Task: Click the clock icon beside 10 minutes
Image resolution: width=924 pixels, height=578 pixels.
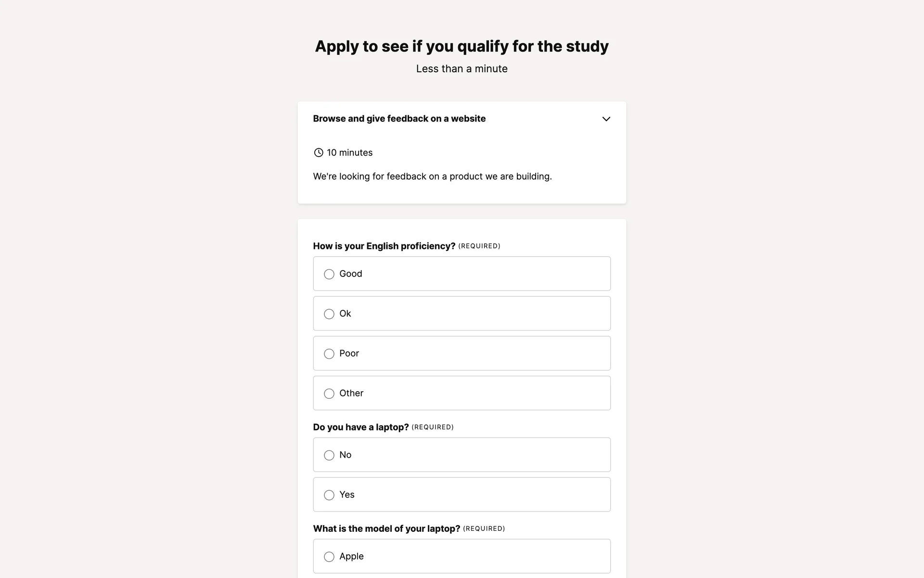Action: click(319, 153)
